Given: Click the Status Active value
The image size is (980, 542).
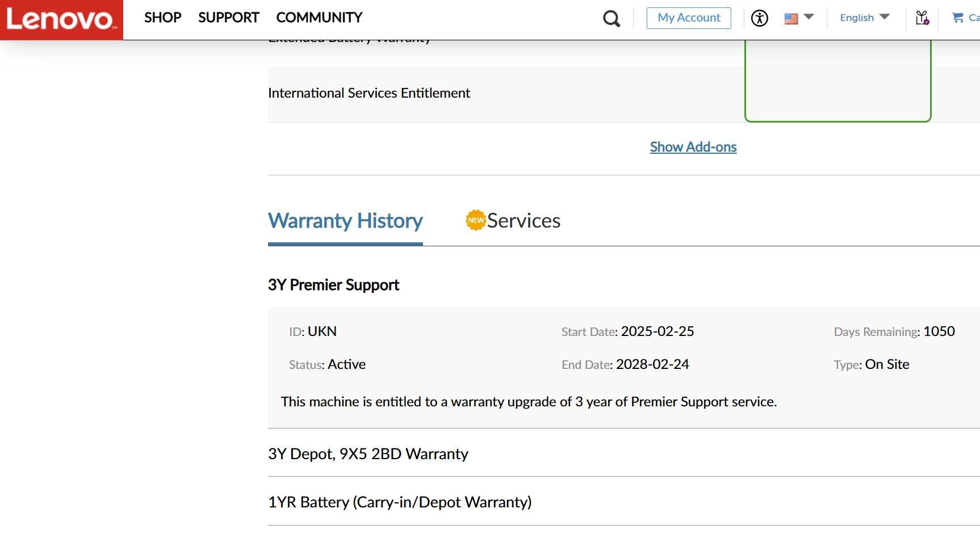Looking at the screenshot, I should (346, 364).
